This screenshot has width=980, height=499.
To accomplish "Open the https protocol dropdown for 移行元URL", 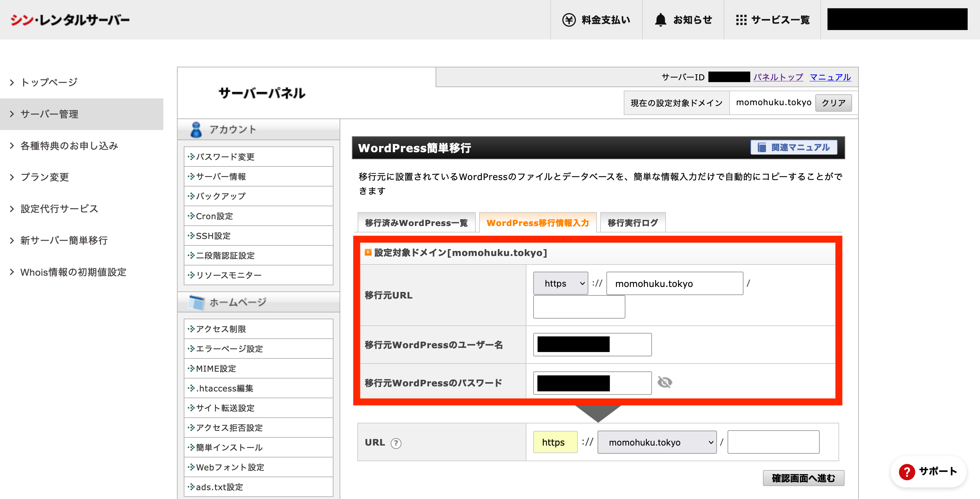I will coord(560,283).
